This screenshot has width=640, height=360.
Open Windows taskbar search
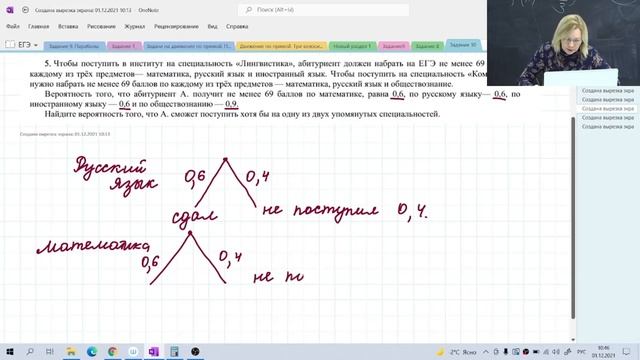[30, 351]
